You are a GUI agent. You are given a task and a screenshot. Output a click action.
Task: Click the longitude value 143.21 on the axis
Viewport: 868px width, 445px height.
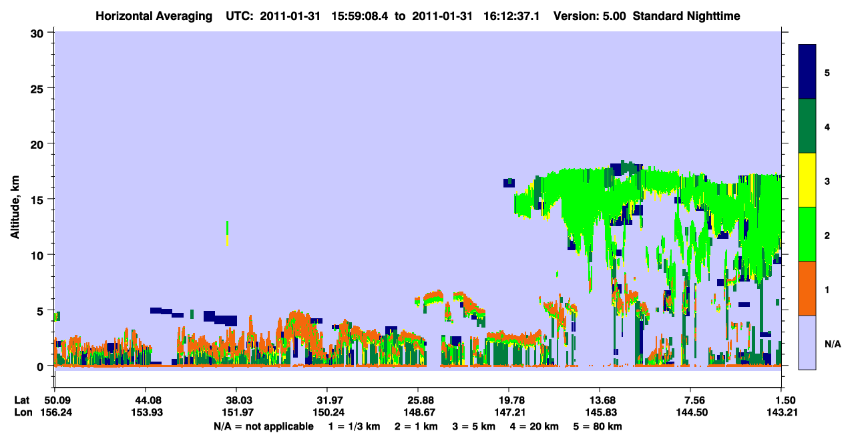[781, 412]
